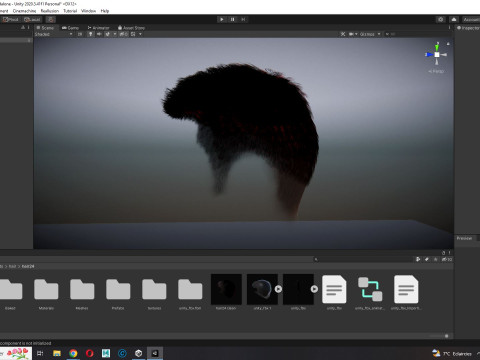Open the Window menu
This screenshot has height=360, width=480.
click(88, 11)
